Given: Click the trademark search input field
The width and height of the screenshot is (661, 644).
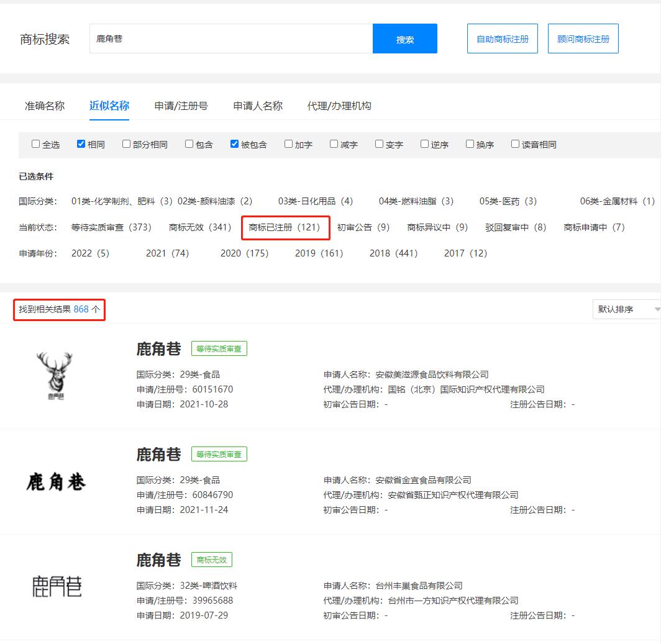Looking at the screenshot, I should 230,38.
